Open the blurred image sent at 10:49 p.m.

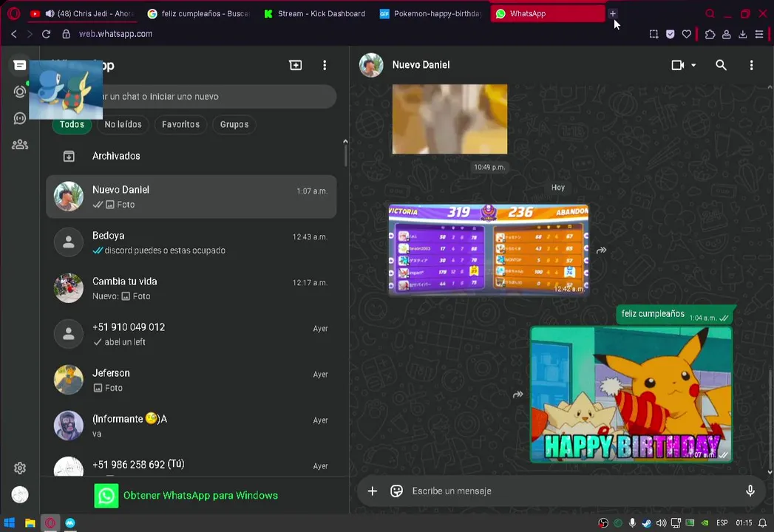coord(449,119)
